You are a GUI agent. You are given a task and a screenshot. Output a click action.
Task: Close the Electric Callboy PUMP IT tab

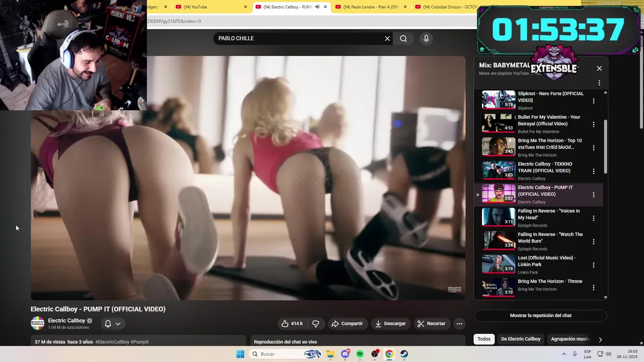pos(326,7)
